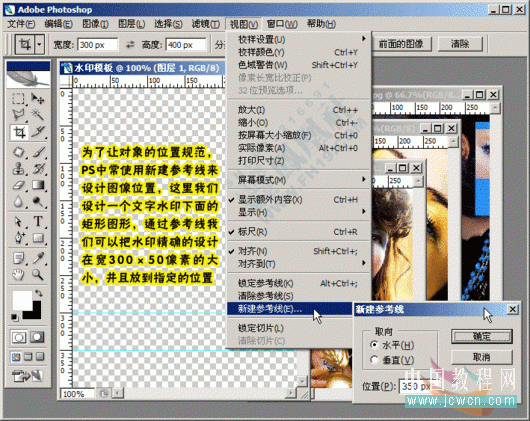Screen dimensions: 530x421
Task: Select the Rectangular Marquee tool
Action: pos(18,99)
